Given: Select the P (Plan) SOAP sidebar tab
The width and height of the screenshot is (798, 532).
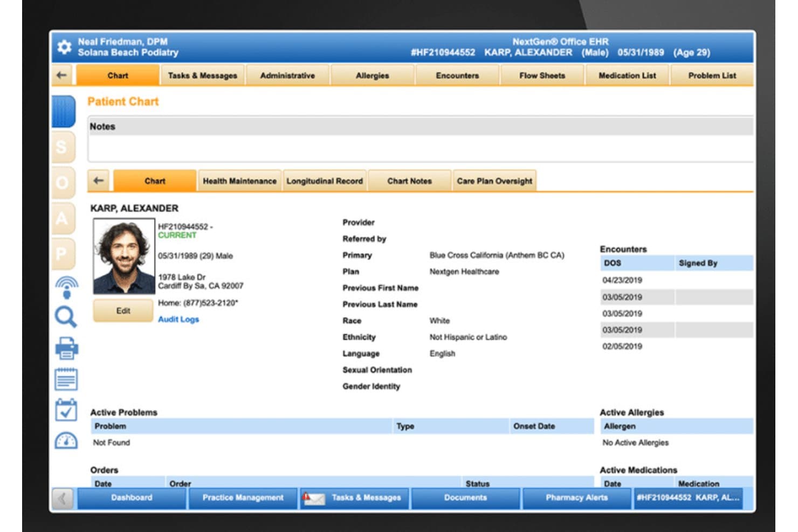Looking at the screenshot, I should tap(63, 254).
